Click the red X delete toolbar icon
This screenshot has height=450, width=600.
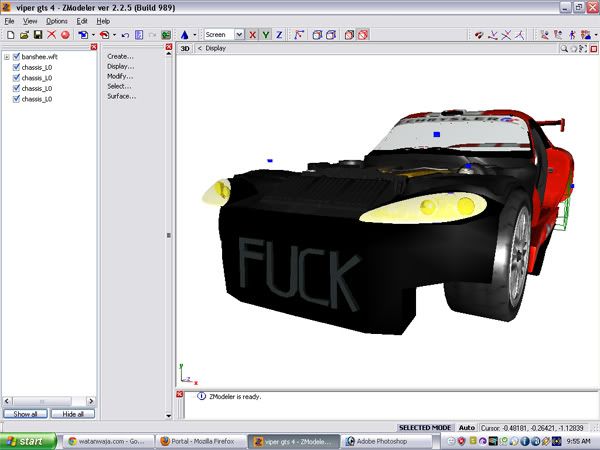pyautogui.click(x=51, y=35)
